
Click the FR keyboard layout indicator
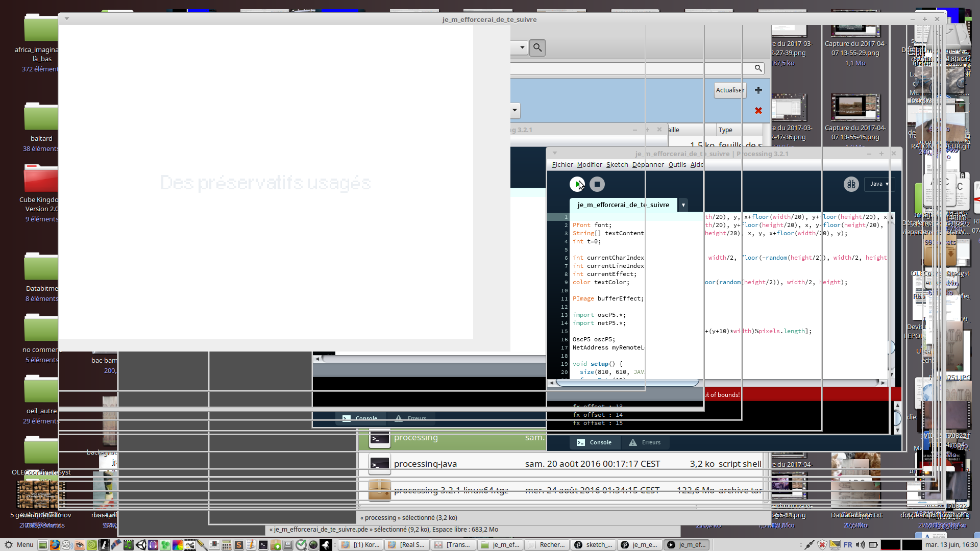[x=848, y=545]
